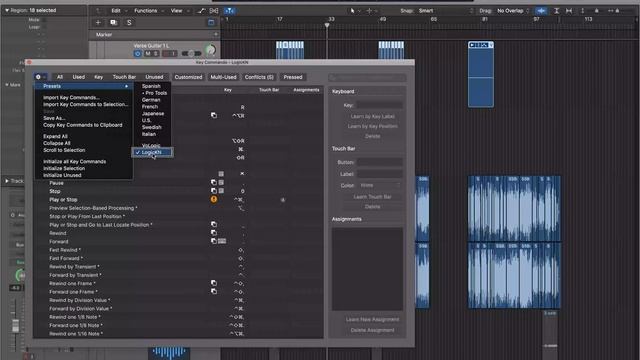Open the pointer tool menu

(355, 11)
